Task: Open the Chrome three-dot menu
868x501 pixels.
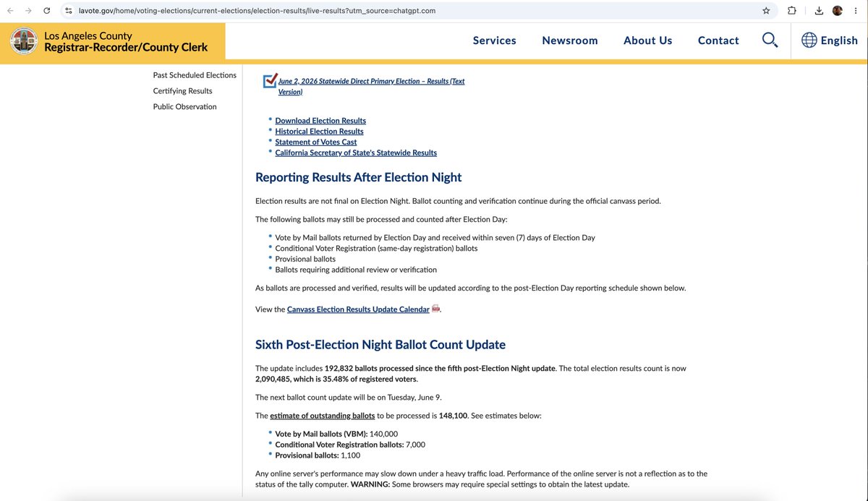Action: coord(856,11)
